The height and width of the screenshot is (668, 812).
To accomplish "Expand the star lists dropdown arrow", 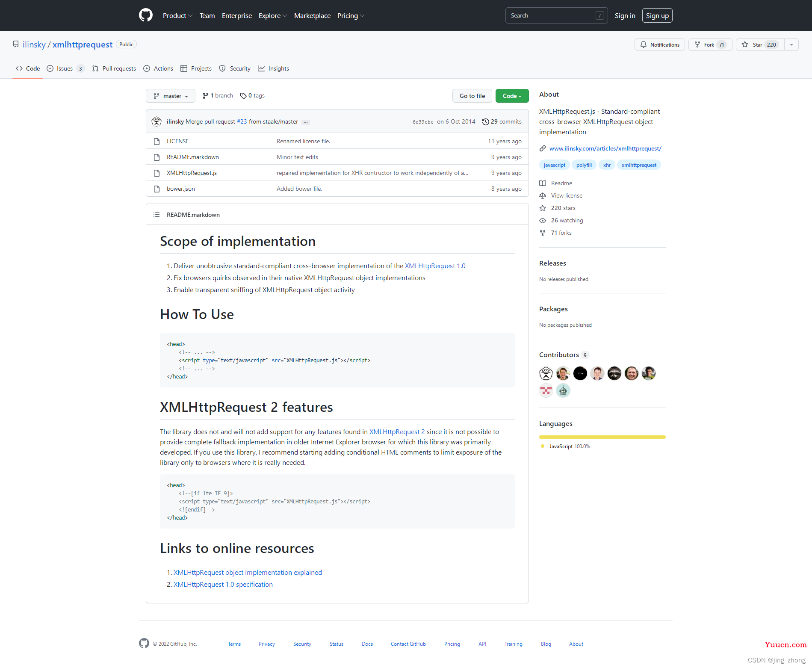I will tap(791, 44).
